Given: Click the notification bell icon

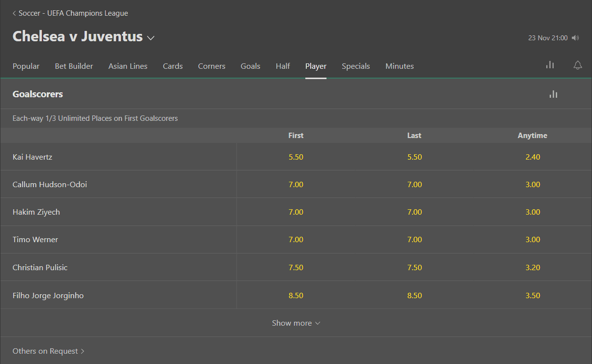Looking at the screenshot, I should 578,65.
